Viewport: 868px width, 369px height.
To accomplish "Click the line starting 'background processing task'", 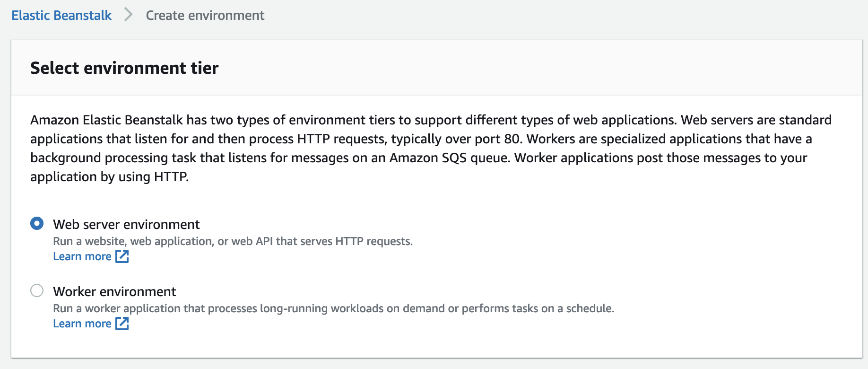I will (x=418, y=158).
